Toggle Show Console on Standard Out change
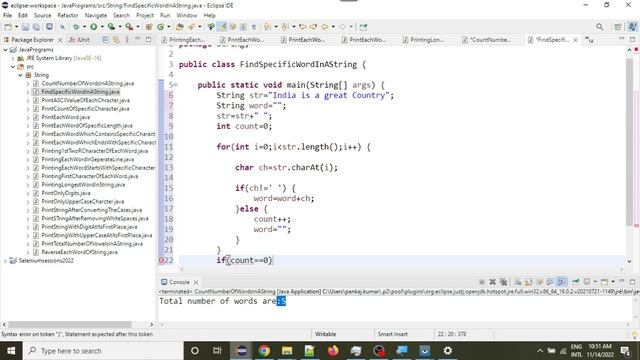 (550, 282)
